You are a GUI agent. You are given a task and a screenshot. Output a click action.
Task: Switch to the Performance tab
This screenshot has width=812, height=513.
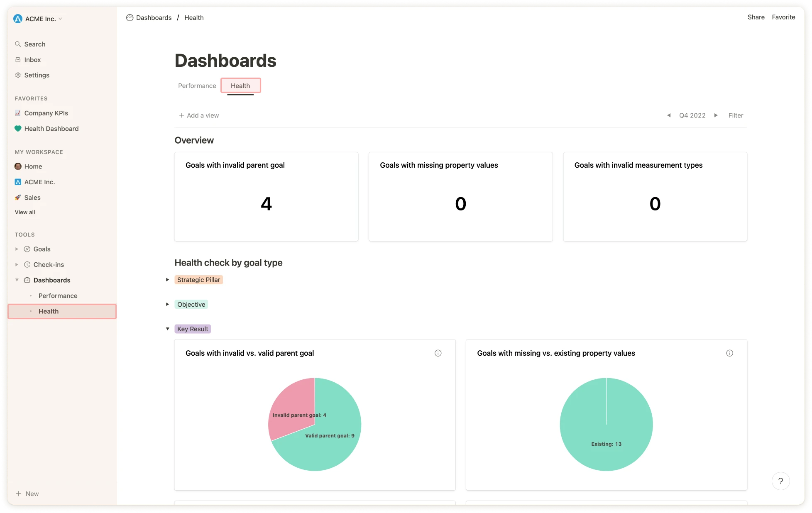click(x=197, y=85)
